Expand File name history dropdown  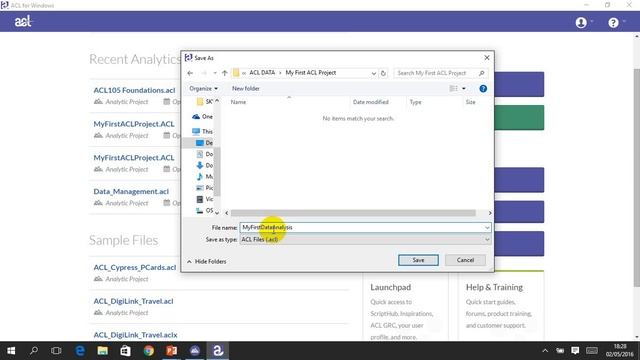point(487,228)
